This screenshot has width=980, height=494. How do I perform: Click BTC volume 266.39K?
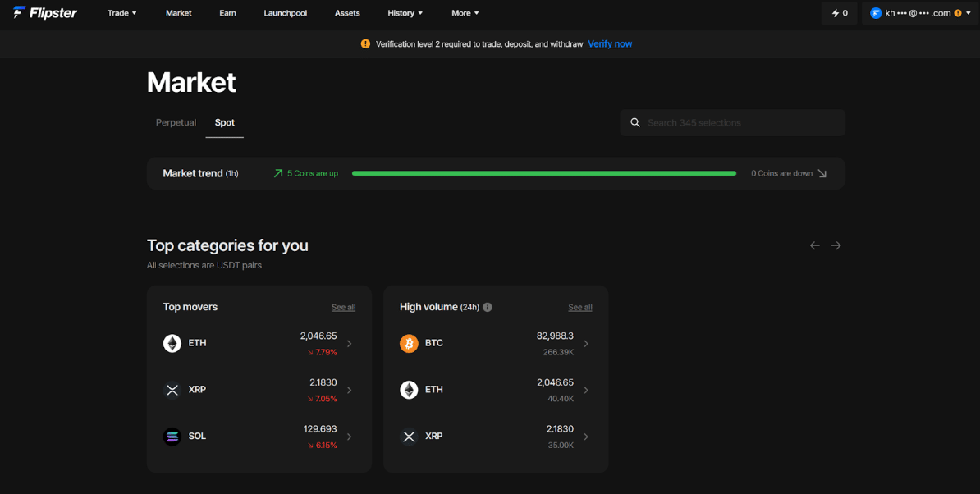tap(558, 352)
